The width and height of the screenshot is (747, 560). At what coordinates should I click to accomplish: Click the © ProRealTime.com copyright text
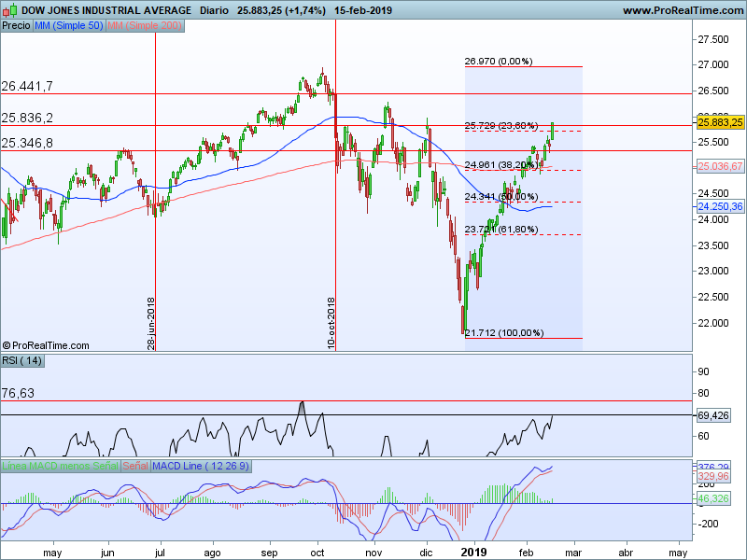tap(46, 345)
